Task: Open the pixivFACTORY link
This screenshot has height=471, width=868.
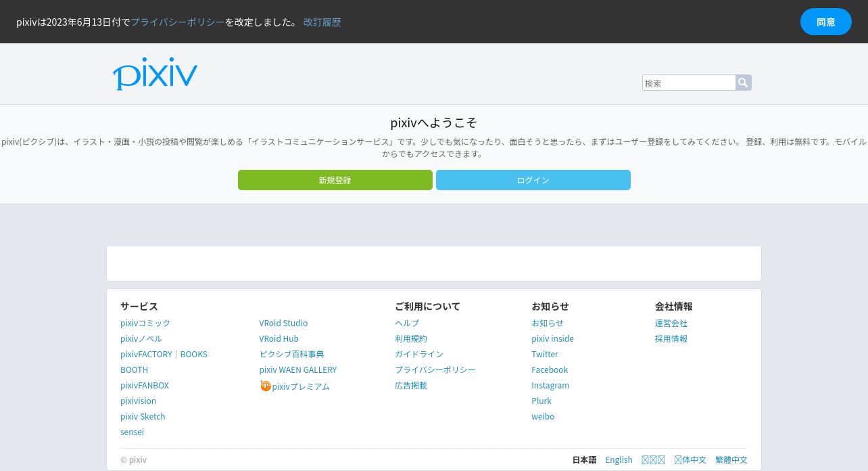Action: point(146,354)
